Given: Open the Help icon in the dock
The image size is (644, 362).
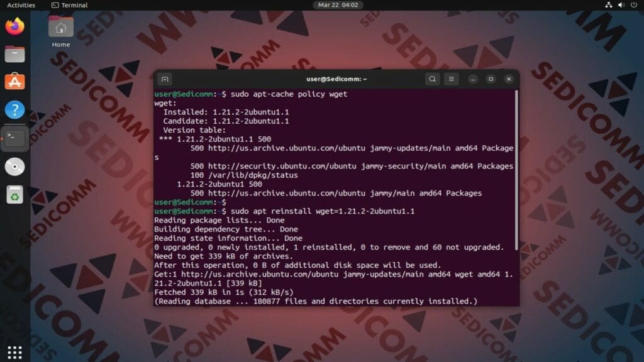Looking at the screenshot, I should point(15,109).
